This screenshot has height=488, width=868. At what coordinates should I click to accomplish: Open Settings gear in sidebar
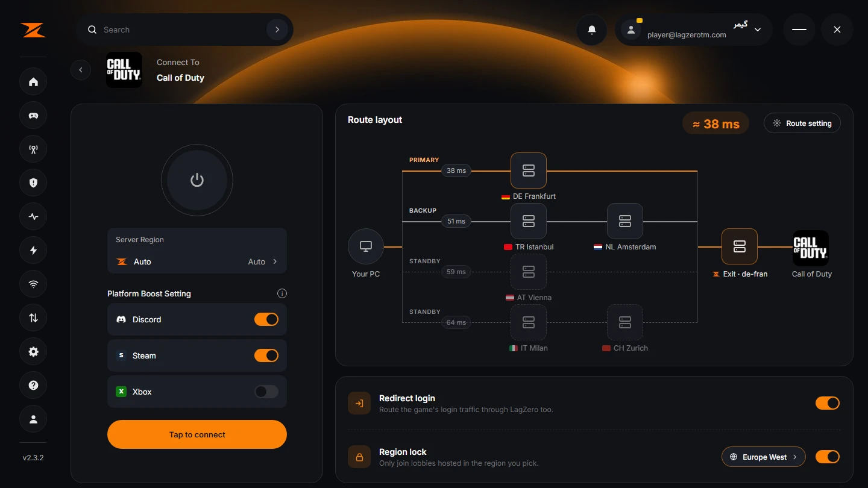[33, 352]
